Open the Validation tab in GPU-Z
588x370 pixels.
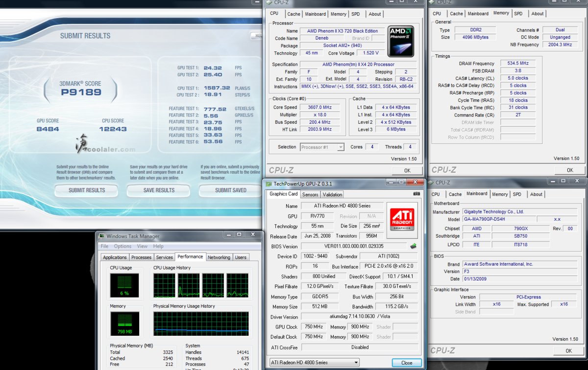point(332,194)
